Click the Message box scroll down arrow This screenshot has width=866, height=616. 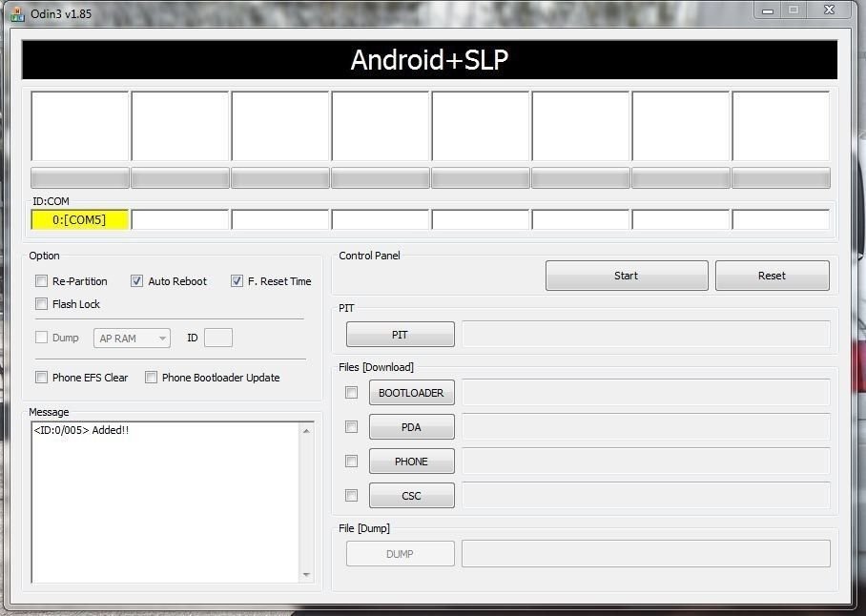306,575
